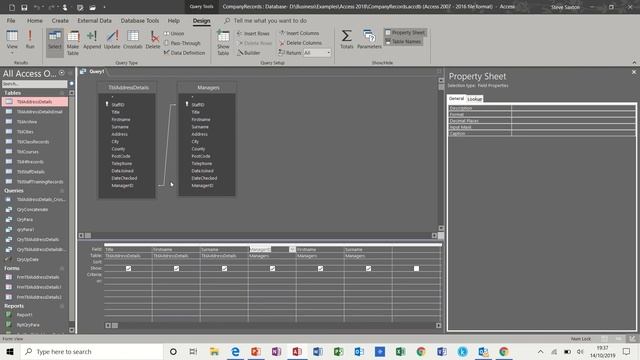Open All Access Objects pane dropdown
This screenshot has height=360, width=640.
click(x=62, y=73)
